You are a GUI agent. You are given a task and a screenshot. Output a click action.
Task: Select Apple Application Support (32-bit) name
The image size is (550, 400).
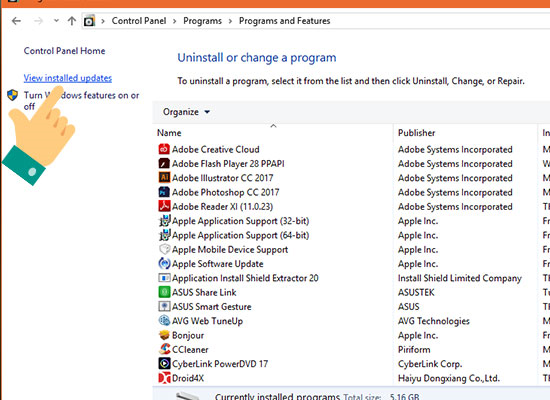tap(241, 221)
